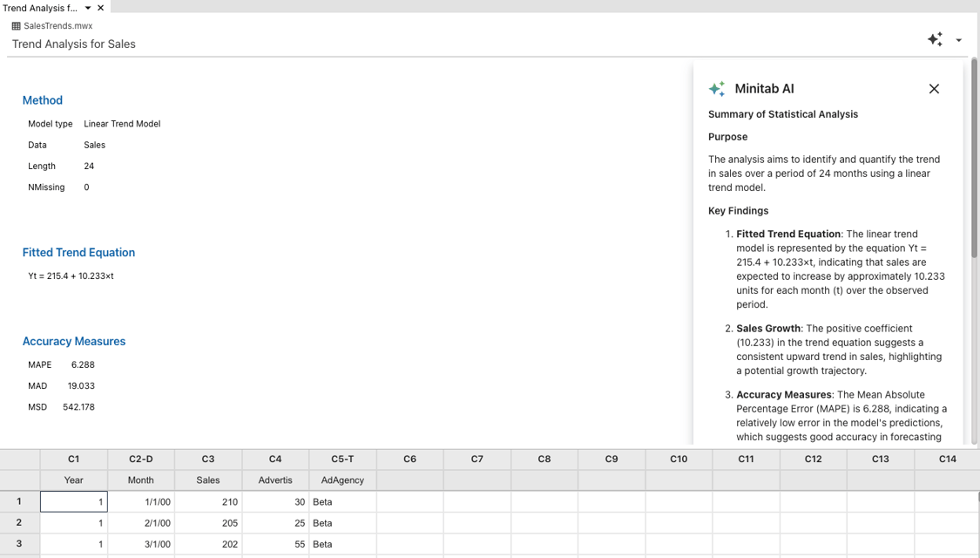Close the Trend Analysis tab
The width and height of the screenshot is (980, 558).
(100, 7)
